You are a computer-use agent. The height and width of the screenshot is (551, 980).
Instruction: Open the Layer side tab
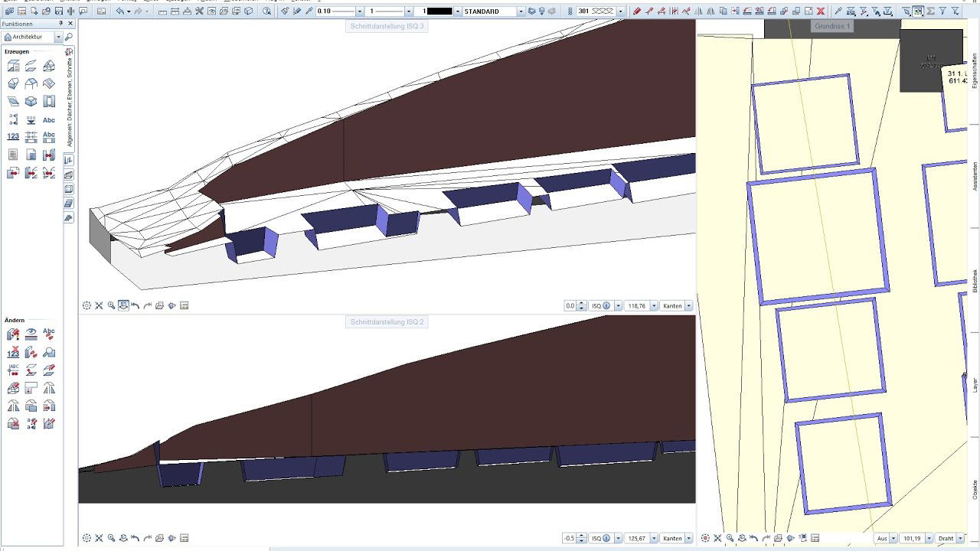click(975, 384)
